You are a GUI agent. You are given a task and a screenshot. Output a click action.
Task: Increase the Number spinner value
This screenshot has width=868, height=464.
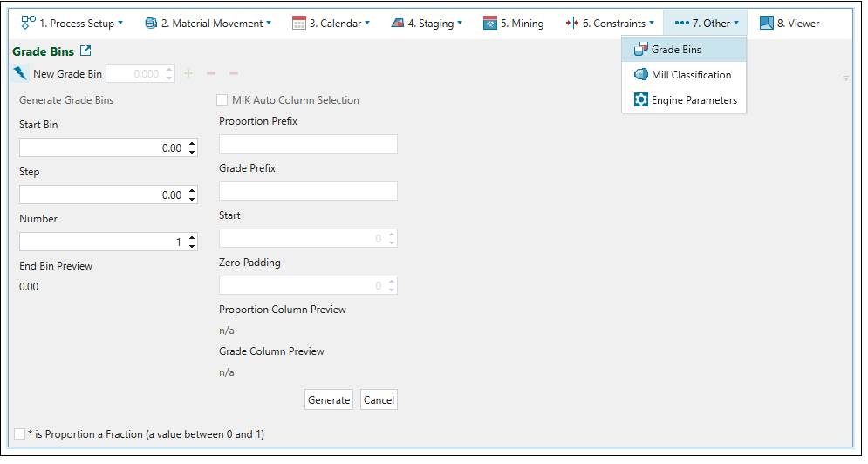coord(192,238)
